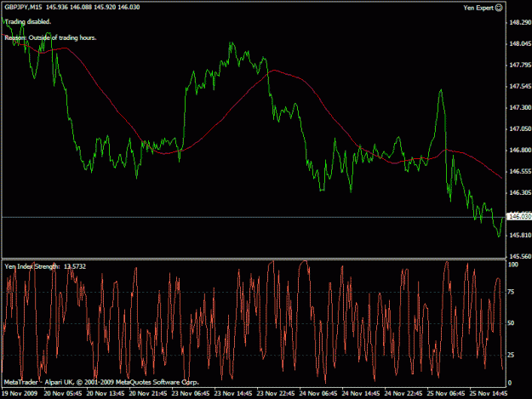Click the indicator scale value 50
Viewport: 532px width, 399px height.
511,323
